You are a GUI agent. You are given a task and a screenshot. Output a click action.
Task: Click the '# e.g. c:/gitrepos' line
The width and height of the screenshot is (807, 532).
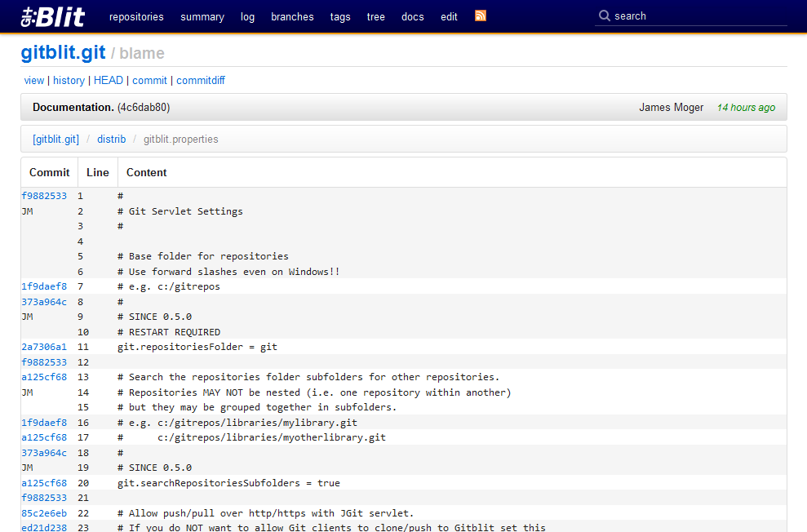point(169,286)
